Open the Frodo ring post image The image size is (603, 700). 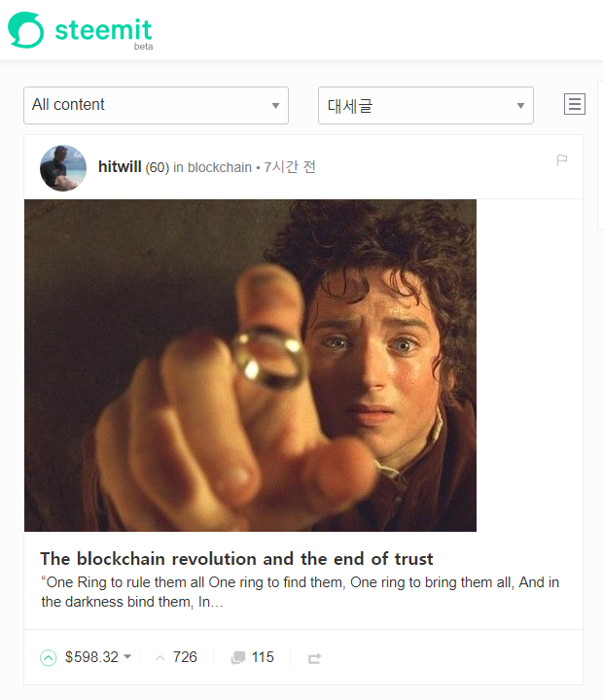[250, 366]
